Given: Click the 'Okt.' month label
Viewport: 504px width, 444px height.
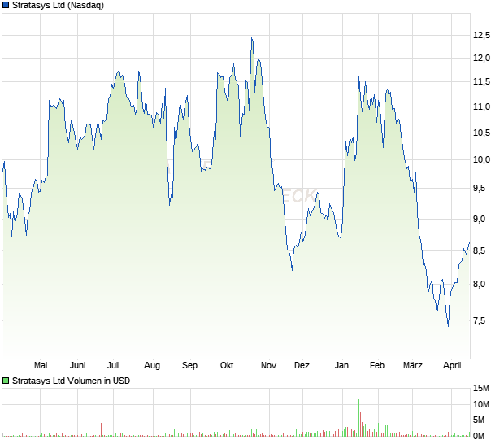Looking at the screenshot, I should coord(228,365).
